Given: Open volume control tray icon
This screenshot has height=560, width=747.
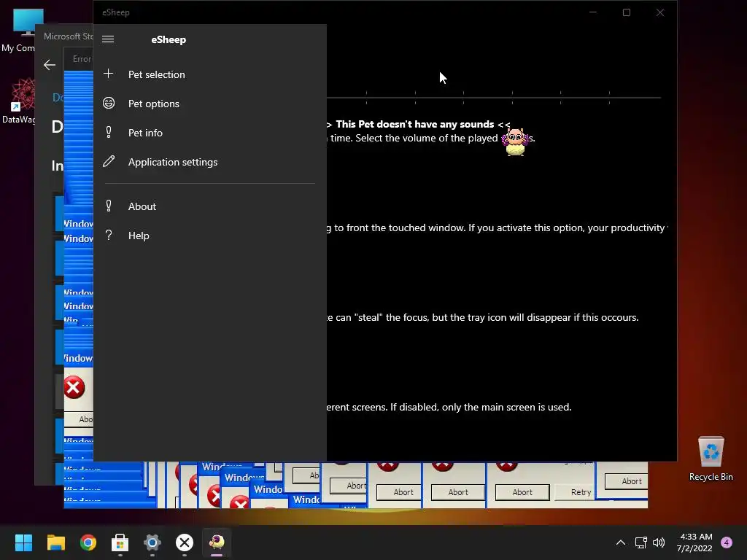Looking at the screenshot, I should (659, 542).
